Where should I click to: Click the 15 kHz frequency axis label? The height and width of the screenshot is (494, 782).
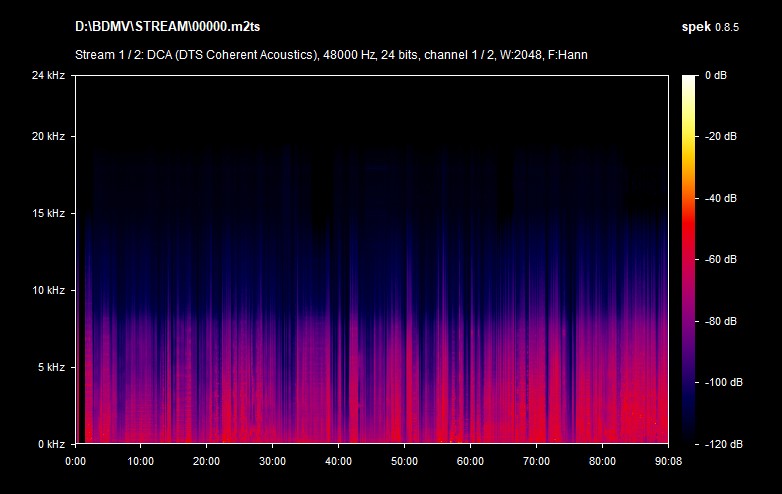click(x=48, y=214)
